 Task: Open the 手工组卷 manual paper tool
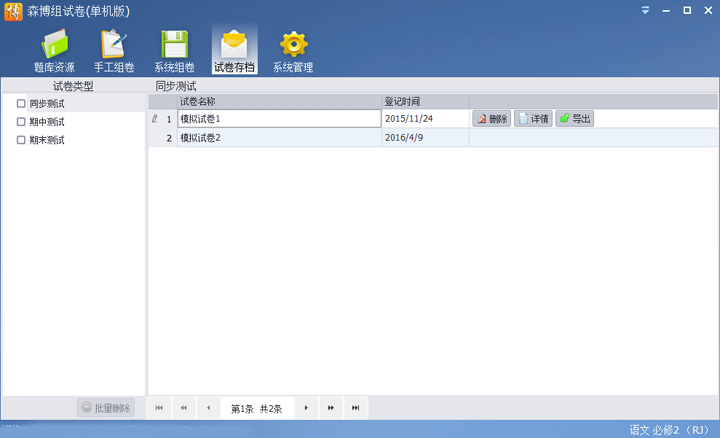(x=114, y=52)
